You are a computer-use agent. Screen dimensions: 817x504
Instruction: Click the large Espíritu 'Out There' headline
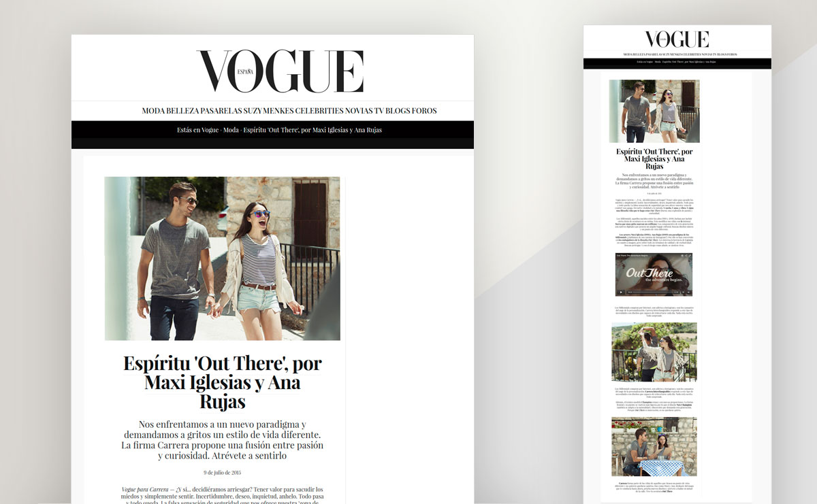(223, 382)
